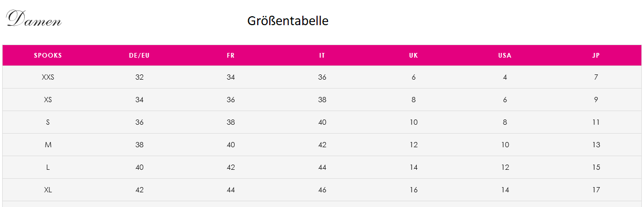The width and height of the screenshot is (644, 207).
Task: Click the Damen heading
Action: [x=35, y=19]
